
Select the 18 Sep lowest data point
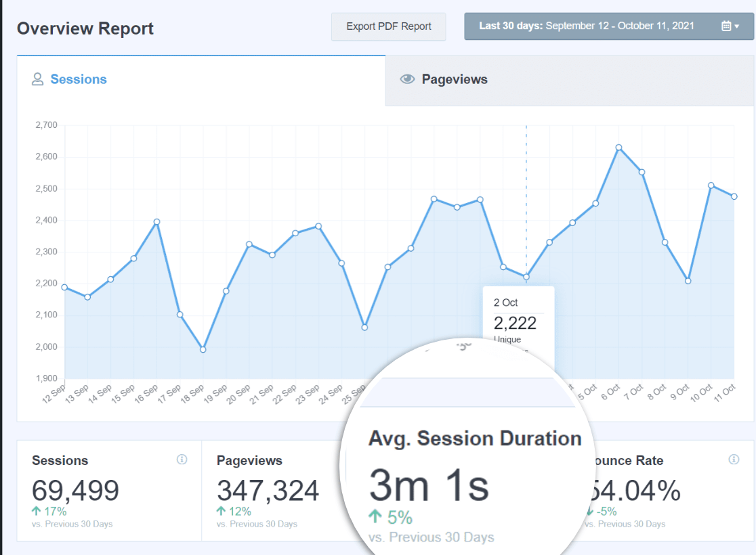(x=203, y=349)
